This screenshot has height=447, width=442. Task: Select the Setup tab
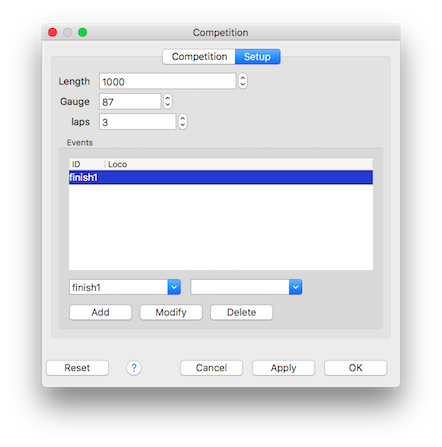coord(257,57)
